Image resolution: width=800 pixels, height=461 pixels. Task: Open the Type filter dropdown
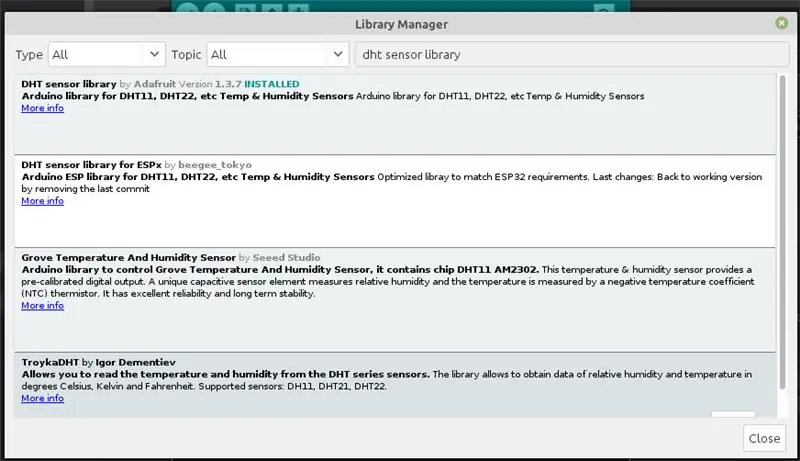coord(107,54)
